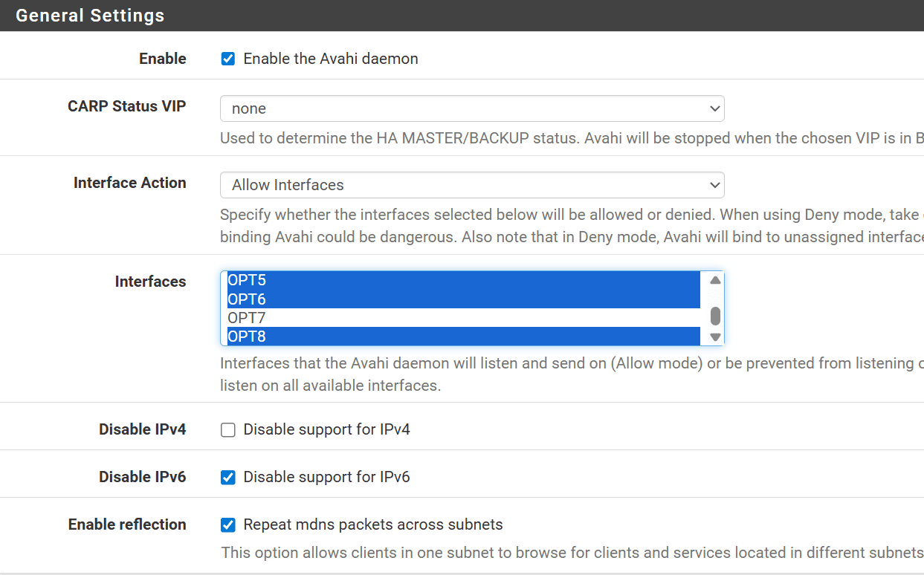Click the chevron arrow of CARP Status VIP
924x575 pixels.
point(715,108)
